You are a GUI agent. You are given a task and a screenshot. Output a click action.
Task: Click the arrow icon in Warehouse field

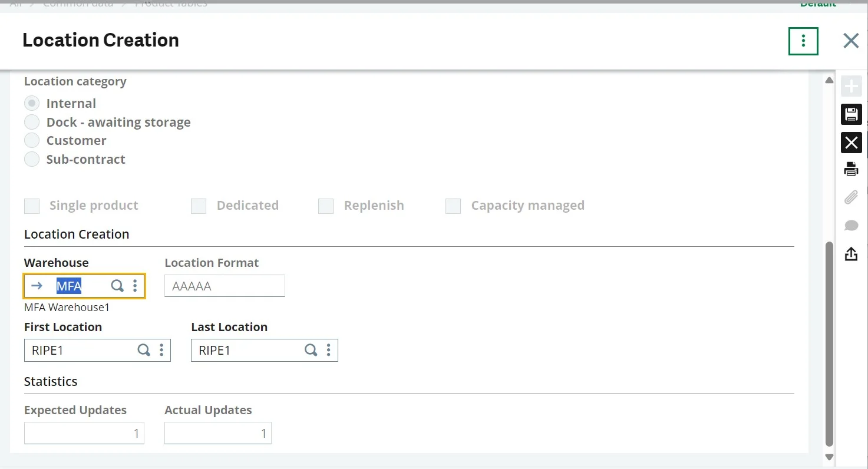[37, 286]
